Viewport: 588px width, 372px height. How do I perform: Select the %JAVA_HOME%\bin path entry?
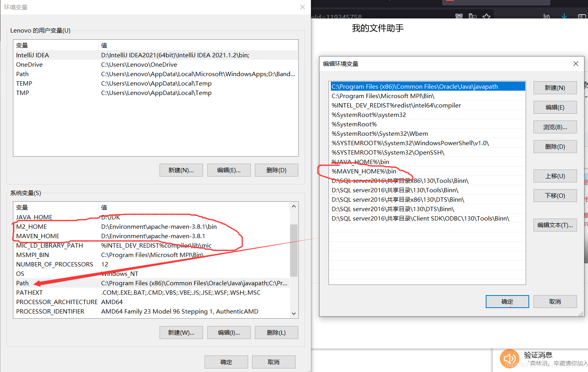427,162
